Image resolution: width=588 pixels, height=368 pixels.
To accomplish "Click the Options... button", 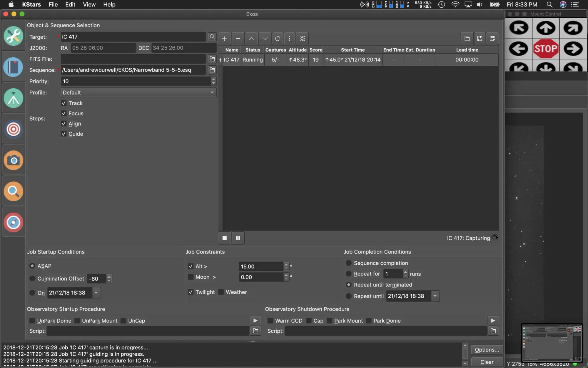I will coord(487,350).
